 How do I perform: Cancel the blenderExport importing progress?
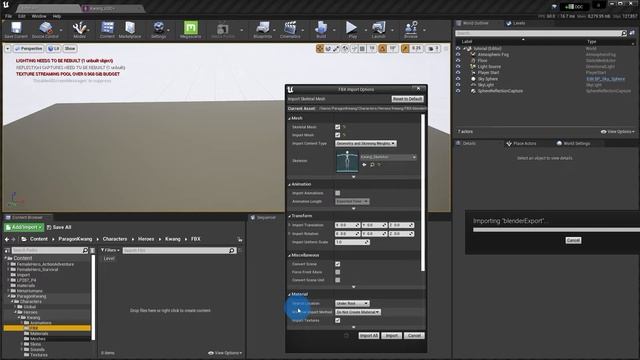point(573,240)
